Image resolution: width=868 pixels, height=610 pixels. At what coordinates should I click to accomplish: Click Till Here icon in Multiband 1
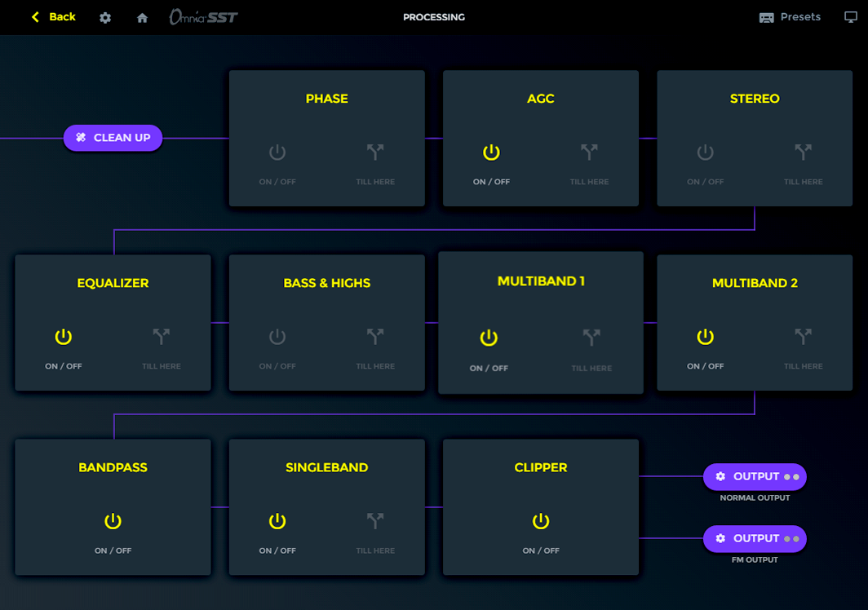[x=591, y=338]
